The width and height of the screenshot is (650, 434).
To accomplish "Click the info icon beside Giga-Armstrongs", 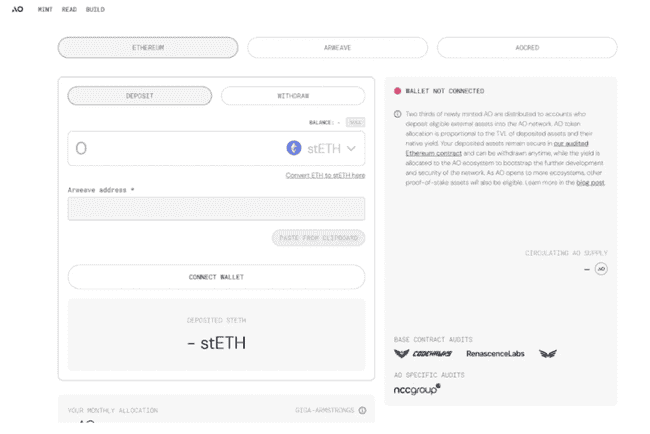I will coord(362,410).
